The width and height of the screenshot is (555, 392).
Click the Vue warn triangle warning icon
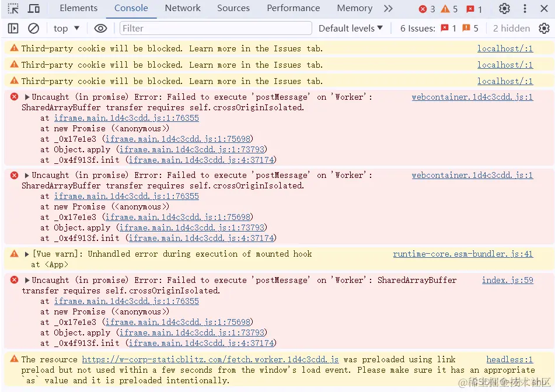point(14,254)
